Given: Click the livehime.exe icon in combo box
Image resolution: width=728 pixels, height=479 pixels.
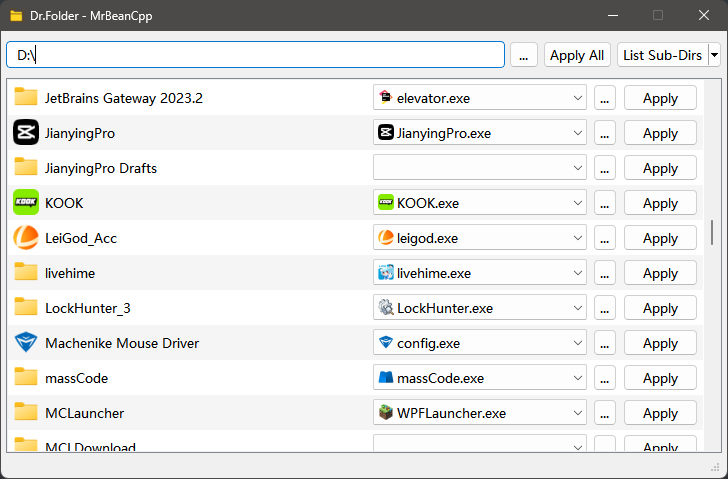Looking at the screenshot, I should tap(385, 273).
